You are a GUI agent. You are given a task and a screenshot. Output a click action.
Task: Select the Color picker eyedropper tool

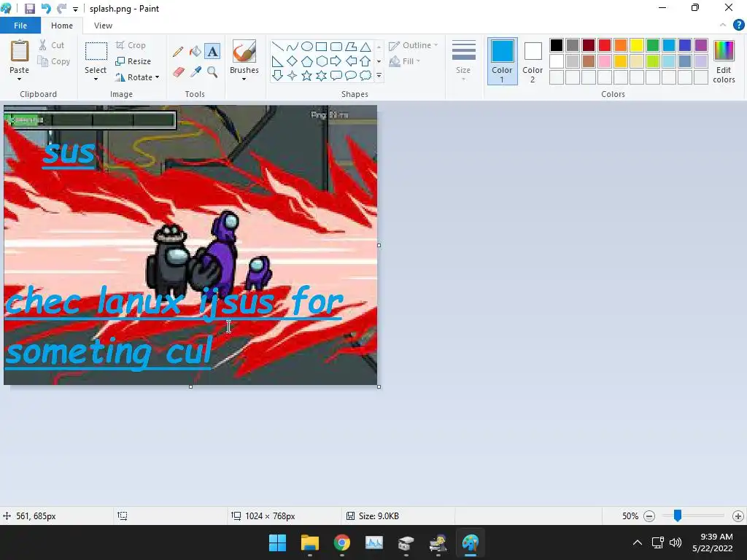[196, 72]
